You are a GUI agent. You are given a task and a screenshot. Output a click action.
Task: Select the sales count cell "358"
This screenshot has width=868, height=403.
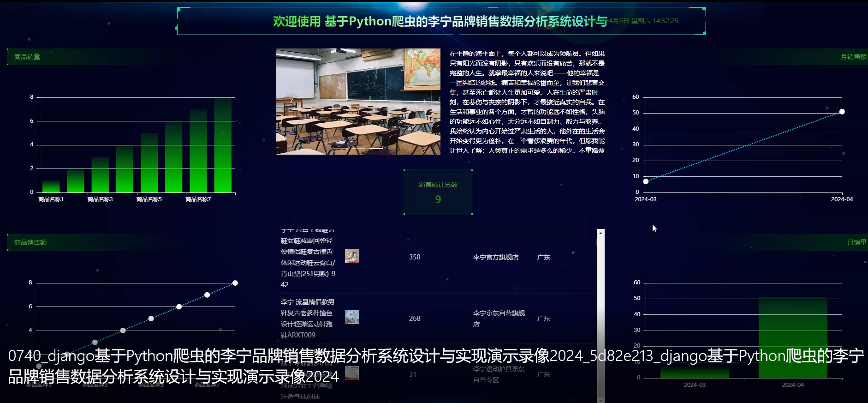coord(415,257)
